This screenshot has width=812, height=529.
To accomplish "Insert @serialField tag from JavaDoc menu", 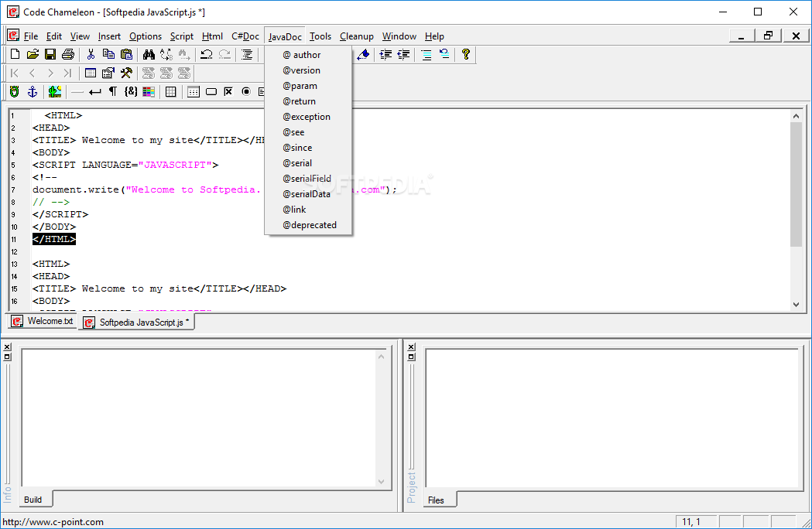I will click(308, 179).
